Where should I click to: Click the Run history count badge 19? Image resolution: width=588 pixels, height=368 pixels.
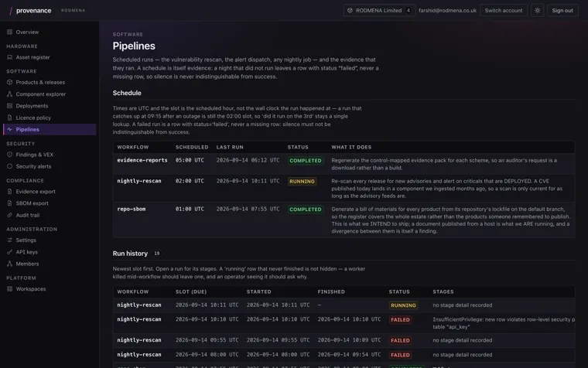pos(157,254)
